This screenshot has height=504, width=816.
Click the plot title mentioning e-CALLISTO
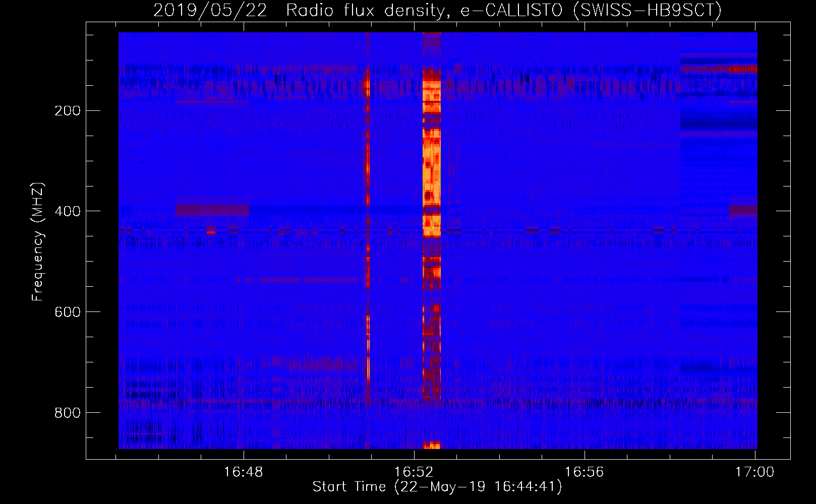pyautogui.click(x=437, y=10)
